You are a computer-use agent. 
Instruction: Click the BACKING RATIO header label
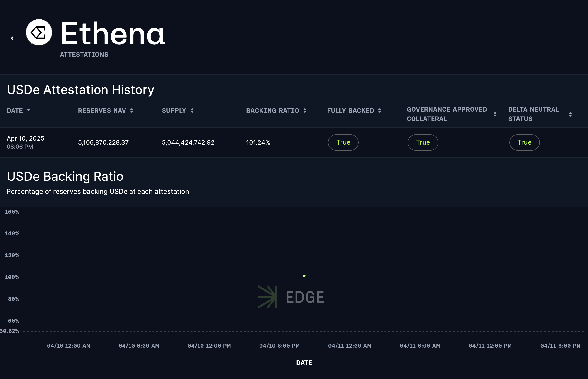point(272,110)
